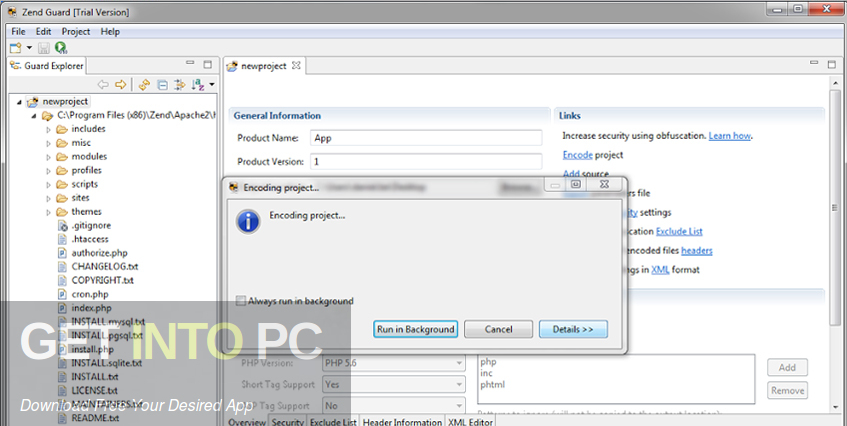The image size is (847, 426).
Task: Click the Collapse All icon in Guard Explorer
Action: click(162, 85)
